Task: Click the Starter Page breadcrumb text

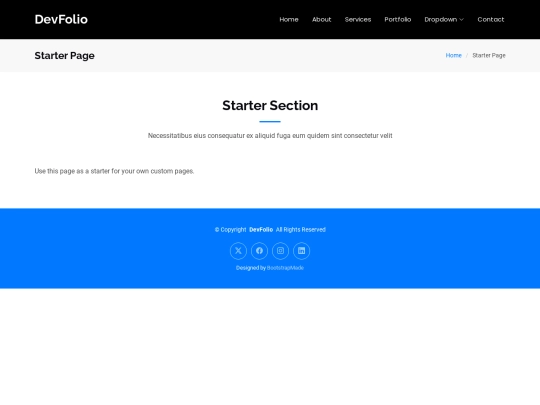Action: click(x=489, y=55)
